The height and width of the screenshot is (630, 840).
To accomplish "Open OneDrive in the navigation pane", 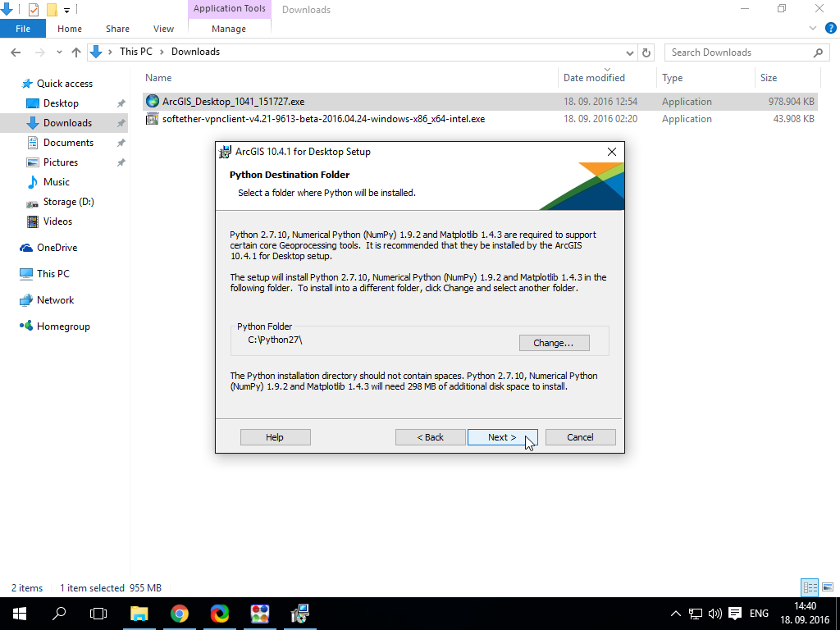I will tap(57, 248).
